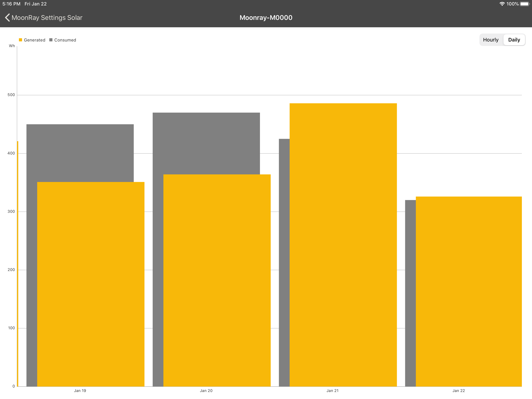The height and width of the screenshot is (399, 532).
Task: Tap the back chevron arrow
Action: pos(7,18)
